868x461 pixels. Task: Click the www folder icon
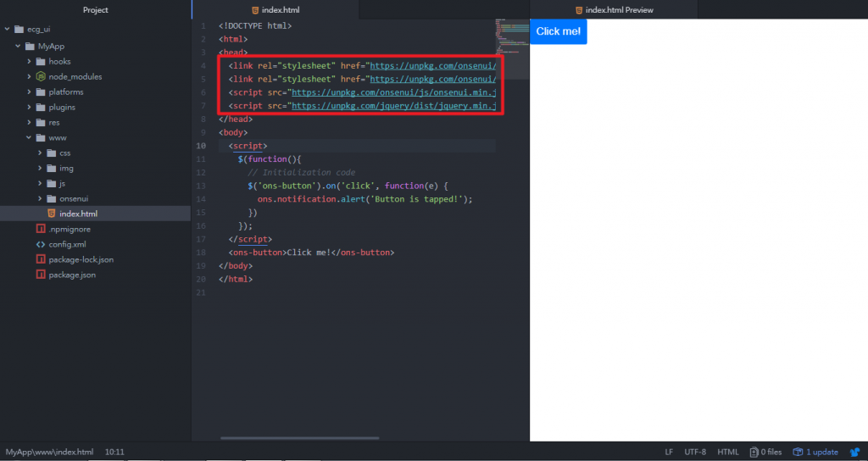[41, 138]
